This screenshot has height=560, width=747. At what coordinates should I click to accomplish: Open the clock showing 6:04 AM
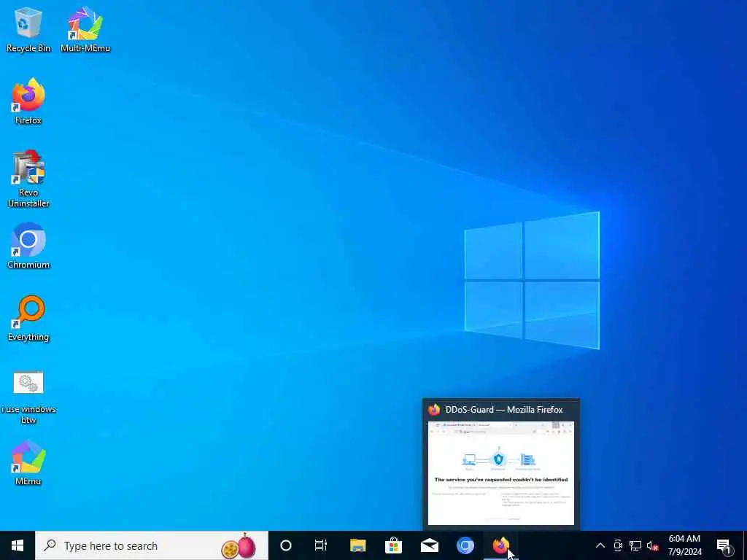[x=684, y=545]
